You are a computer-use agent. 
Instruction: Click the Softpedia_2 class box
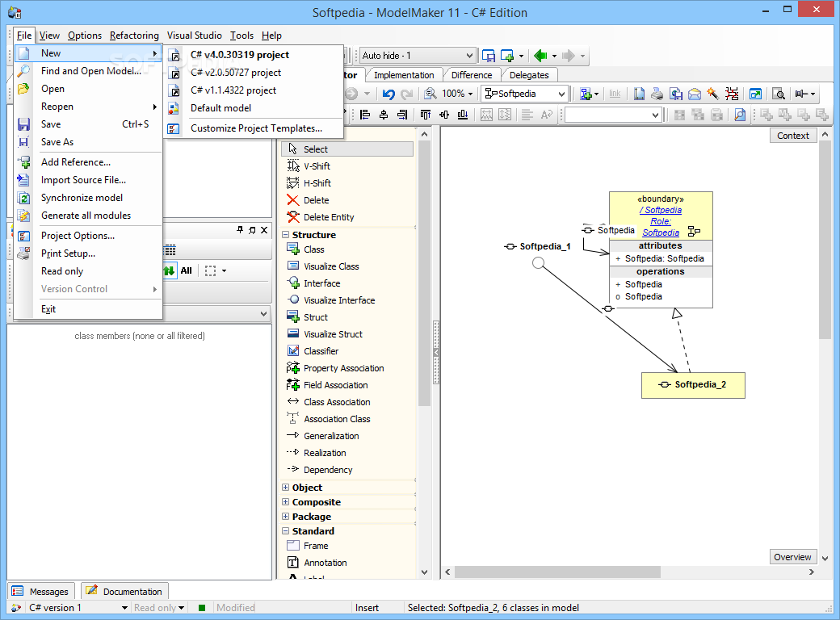(693, 385)
